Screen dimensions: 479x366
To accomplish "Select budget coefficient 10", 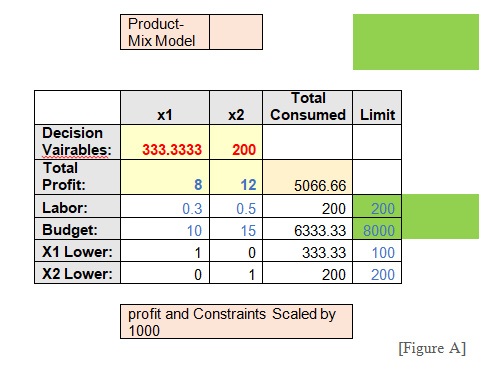I will click(x=165, y=229).
